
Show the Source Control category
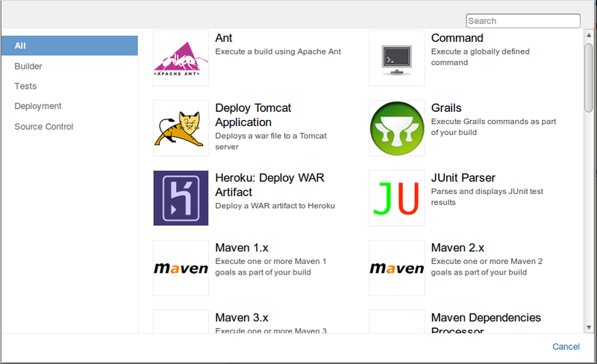(44, 126)
